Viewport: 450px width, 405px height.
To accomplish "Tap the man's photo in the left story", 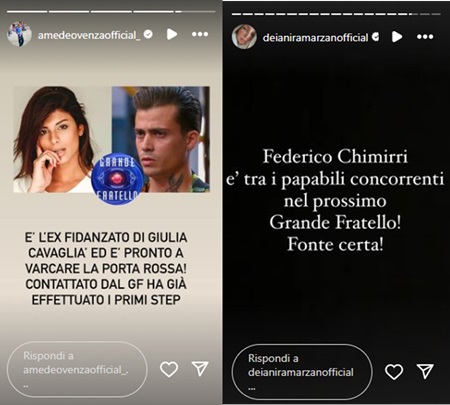I will point(161,139).
